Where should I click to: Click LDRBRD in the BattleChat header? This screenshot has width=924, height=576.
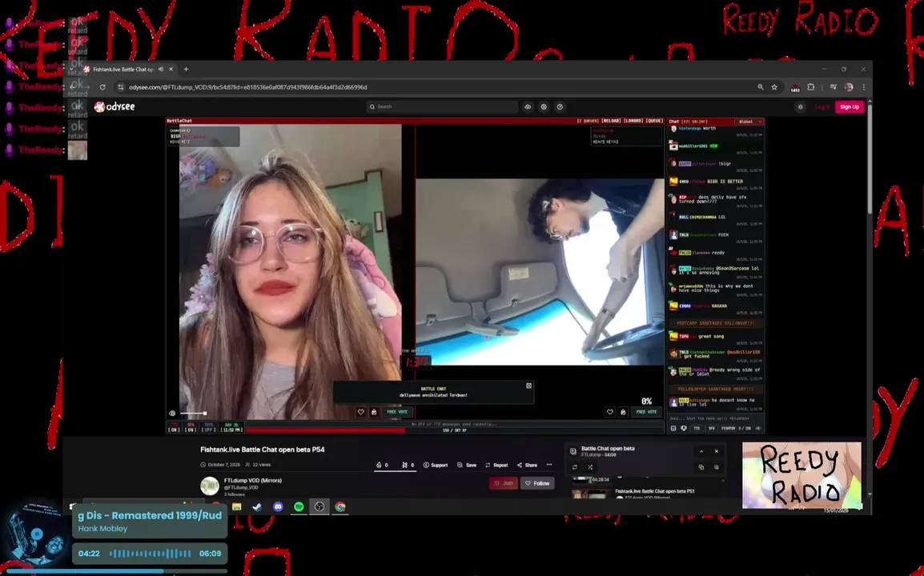click(x=633, y=121)
